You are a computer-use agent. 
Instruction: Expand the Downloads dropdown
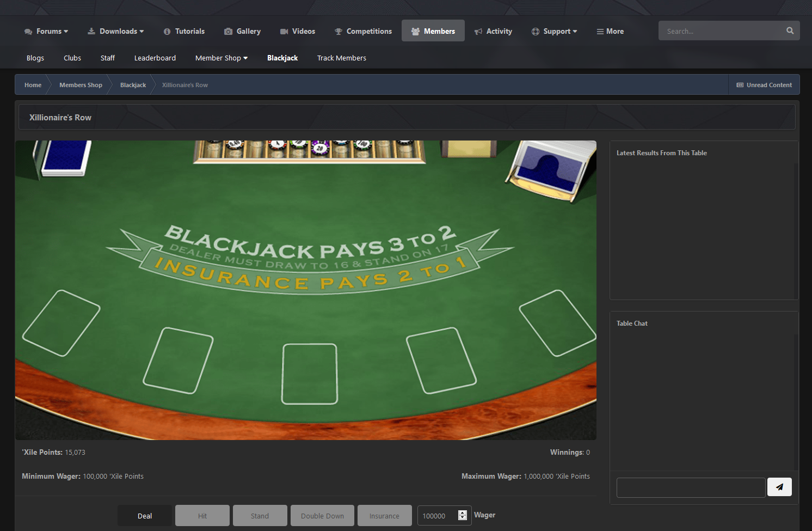115,31
